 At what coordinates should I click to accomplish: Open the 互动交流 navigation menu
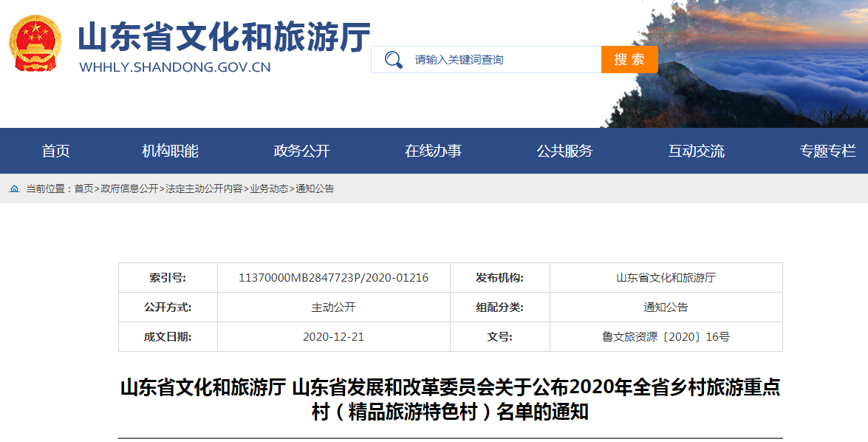tap(696, 151)
